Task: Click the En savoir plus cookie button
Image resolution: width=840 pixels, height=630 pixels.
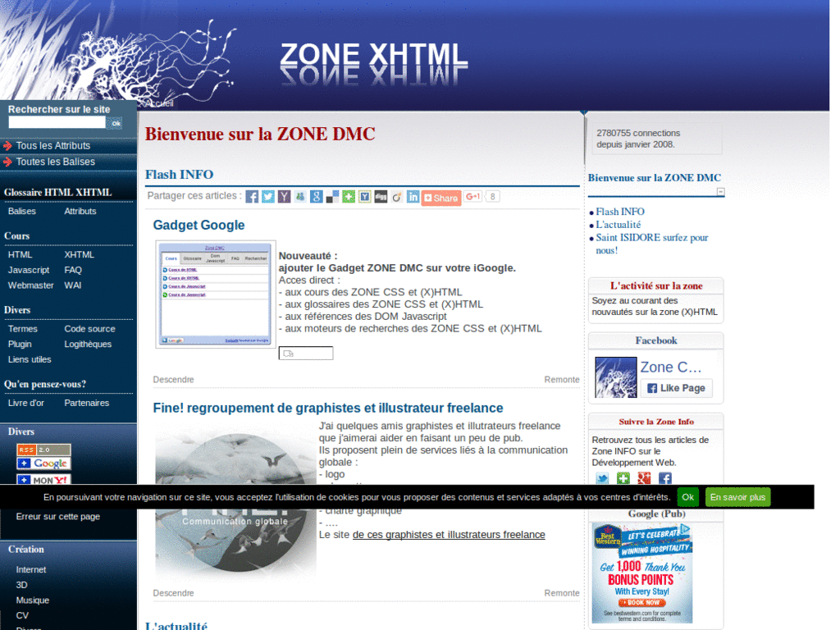Action: click(737, 497)
